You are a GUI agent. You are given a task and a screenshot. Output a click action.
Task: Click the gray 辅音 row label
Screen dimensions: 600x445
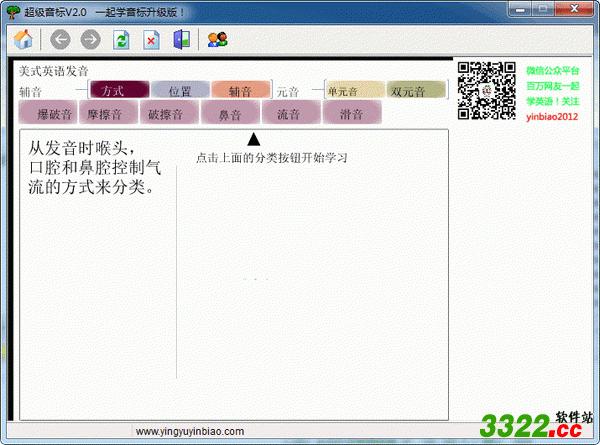pos(30,92)
